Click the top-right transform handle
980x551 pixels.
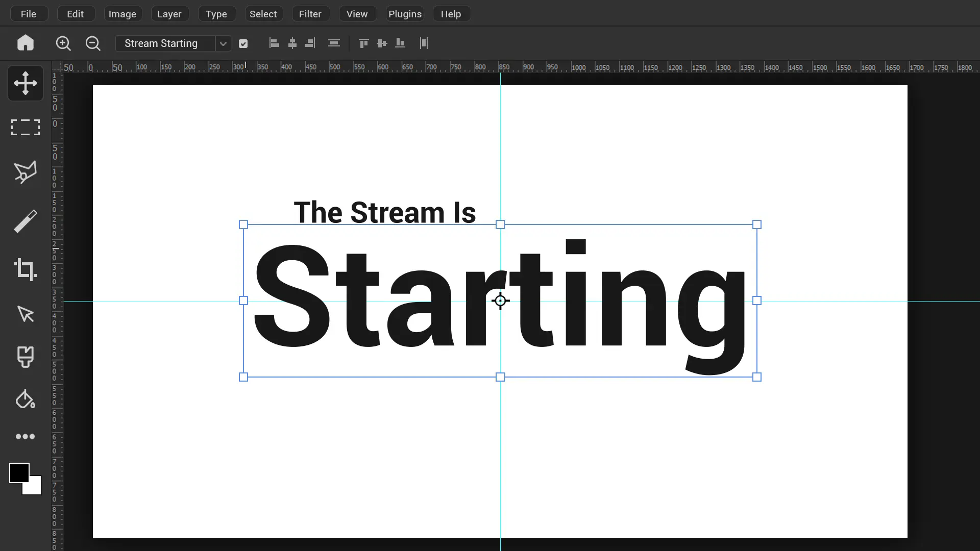click(x=757, y=224)
